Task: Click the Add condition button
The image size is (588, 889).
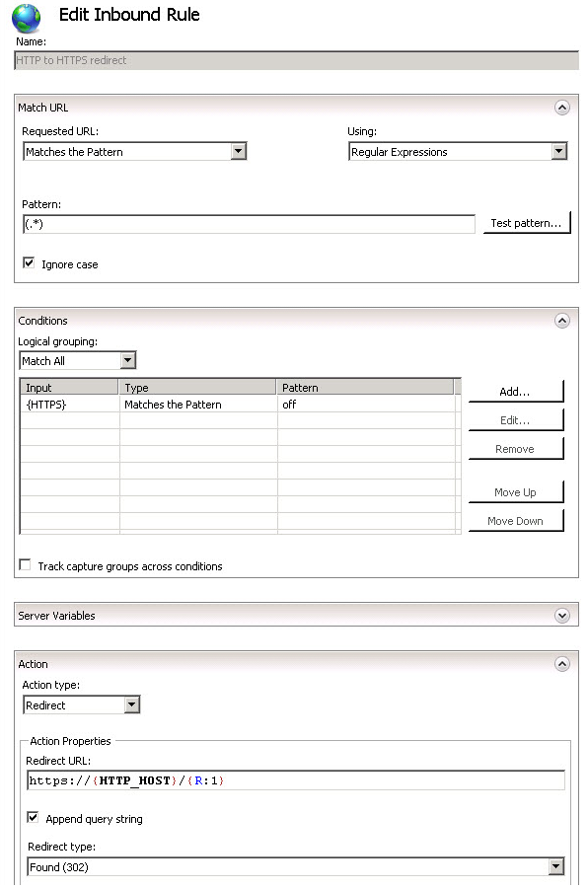Action: click(515, 392)
